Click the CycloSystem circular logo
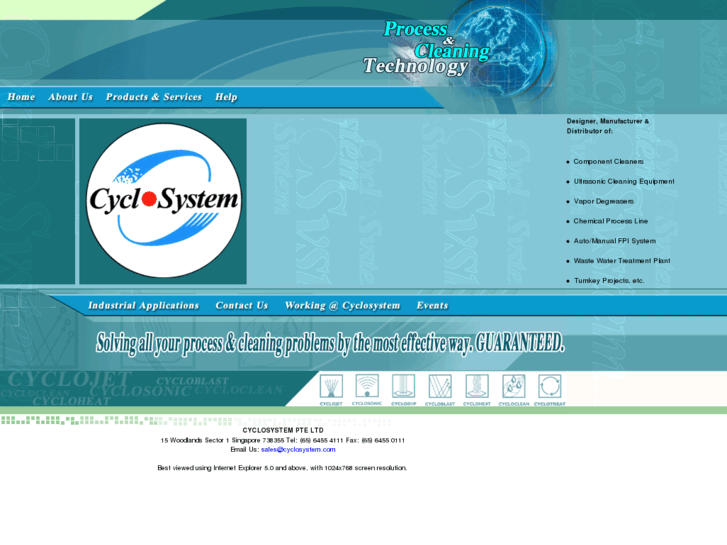 (x=164, y=200)
